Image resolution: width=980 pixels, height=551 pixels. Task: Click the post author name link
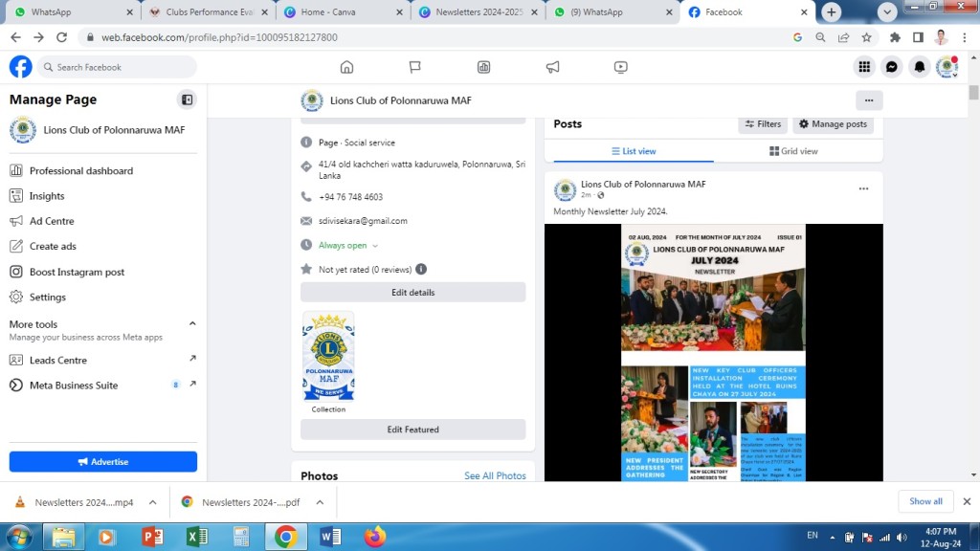[643, 185]
